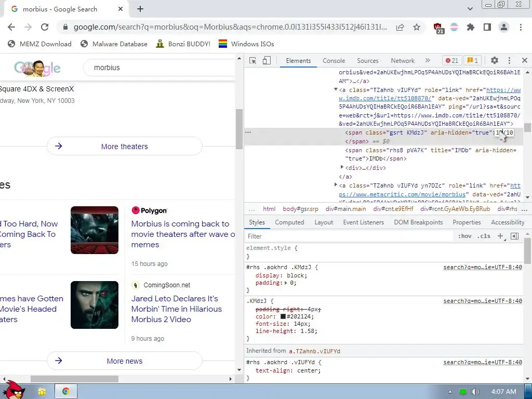Click the Google search box with morbius
The image size is (532, 399).
click(x=159, y=68)
